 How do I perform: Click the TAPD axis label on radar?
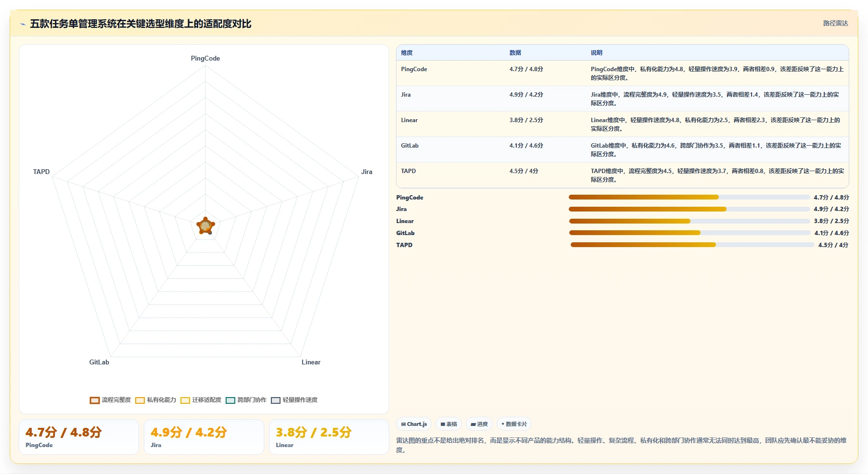tap(41, 172)
